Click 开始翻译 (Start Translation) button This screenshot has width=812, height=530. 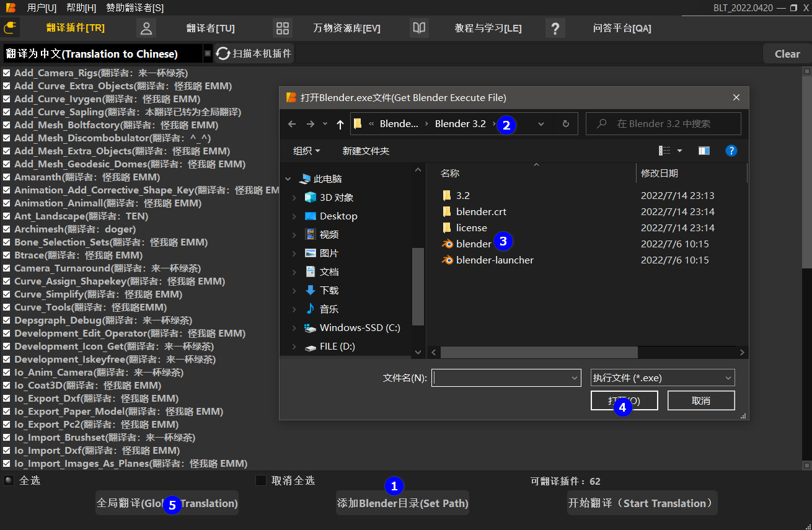[642, 503]
